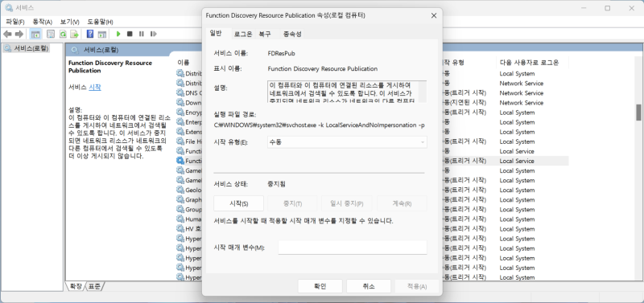The image size is (644, 303).
Task: Click the gear icon beside the 'Down' service
Action: point(180,103)
